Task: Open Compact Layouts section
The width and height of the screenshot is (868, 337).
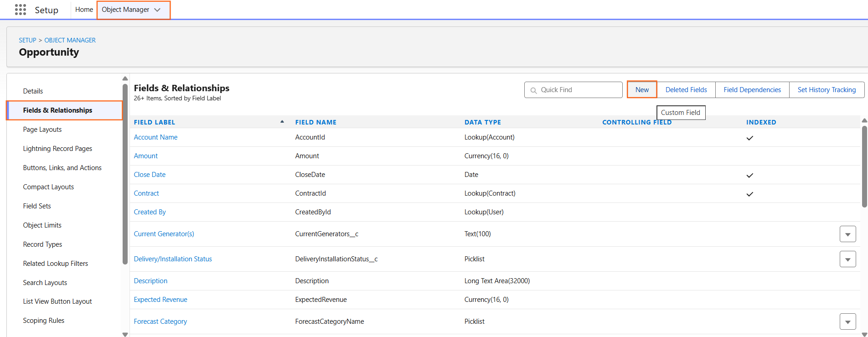Action: 48,187
